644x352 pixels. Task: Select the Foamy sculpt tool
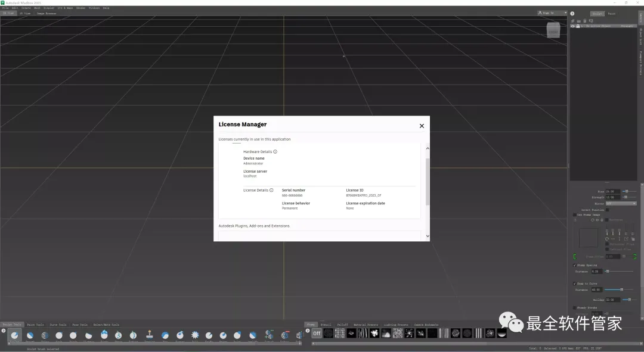[104, 335]
